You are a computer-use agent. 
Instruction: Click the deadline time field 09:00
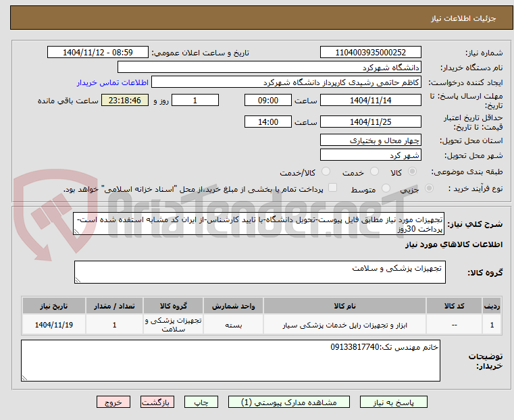coord(268,100)
